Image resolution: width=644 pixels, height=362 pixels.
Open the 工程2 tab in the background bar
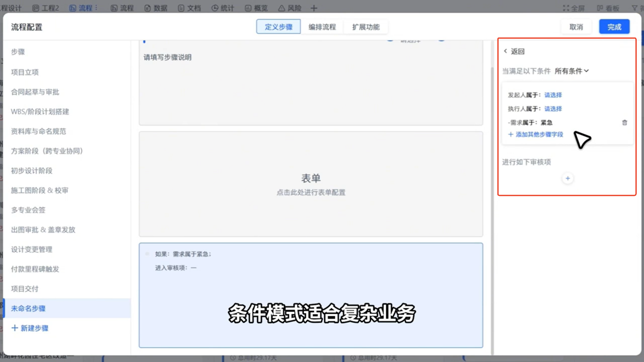coord(45,8)
